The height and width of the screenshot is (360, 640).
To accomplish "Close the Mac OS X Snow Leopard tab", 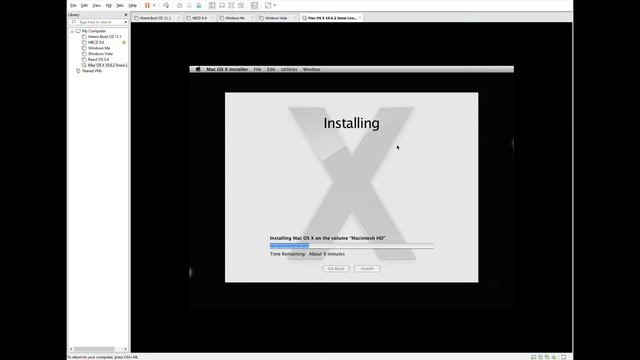I will 360,18.
